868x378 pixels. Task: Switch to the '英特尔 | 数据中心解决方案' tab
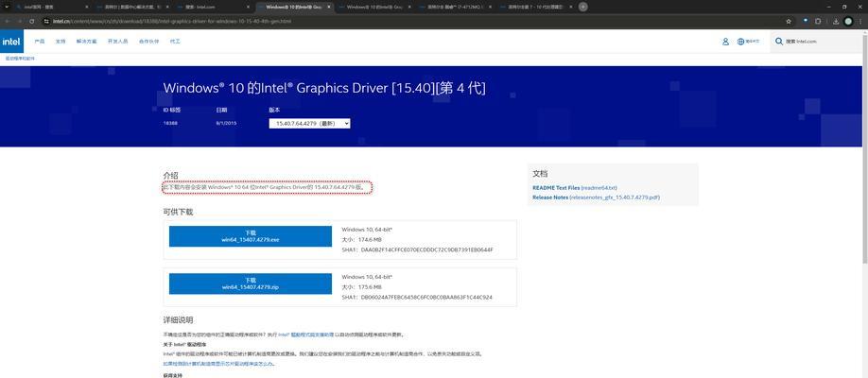click(x=133, y=8)
